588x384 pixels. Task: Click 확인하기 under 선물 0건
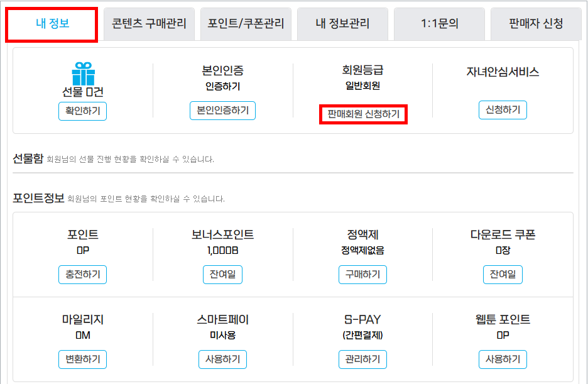(x=82, y=111)
